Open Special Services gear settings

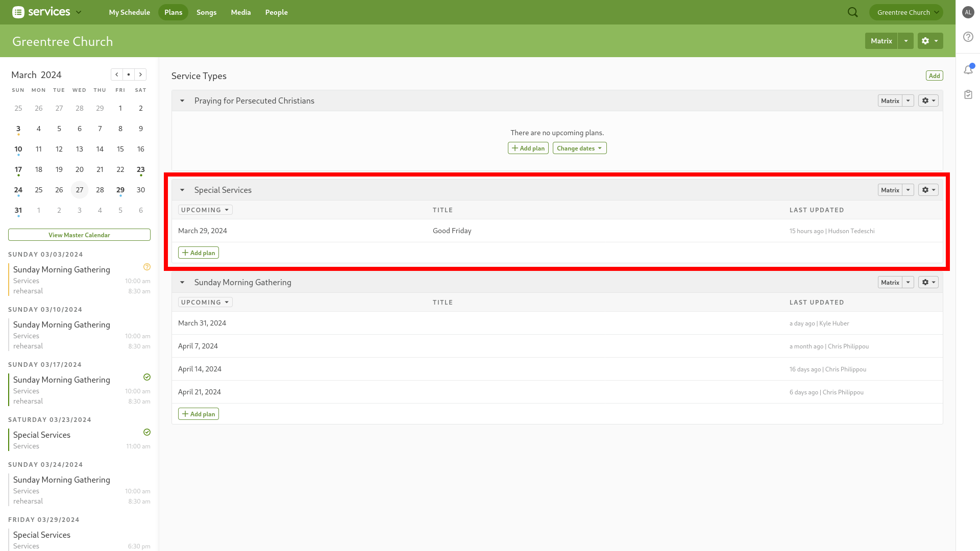pos(928,190)
